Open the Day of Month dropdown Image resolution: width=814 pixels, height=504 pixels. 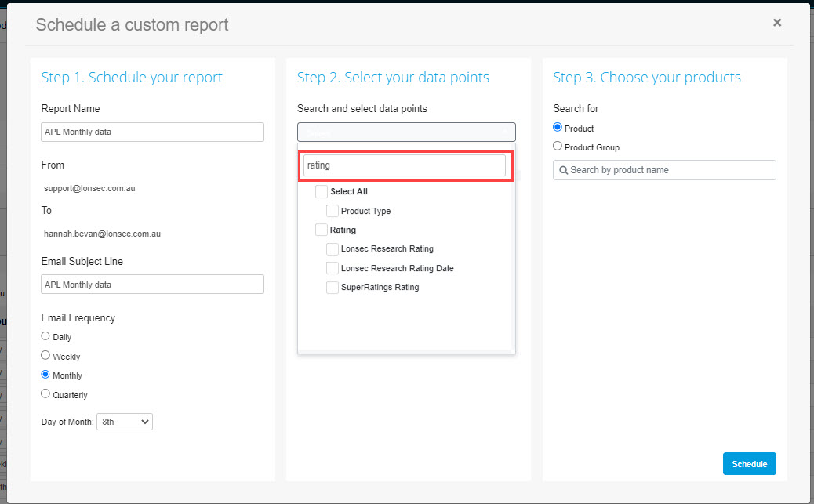[x=125, y=422]
